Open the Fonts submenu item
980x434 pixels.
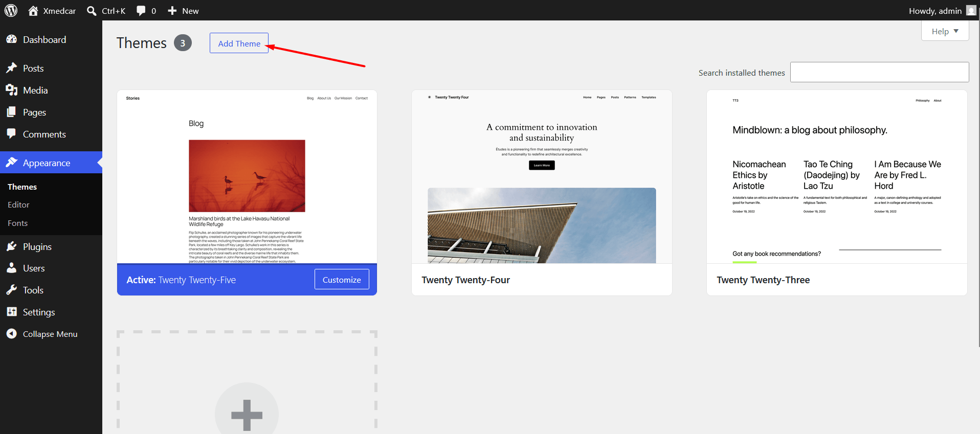17,223
